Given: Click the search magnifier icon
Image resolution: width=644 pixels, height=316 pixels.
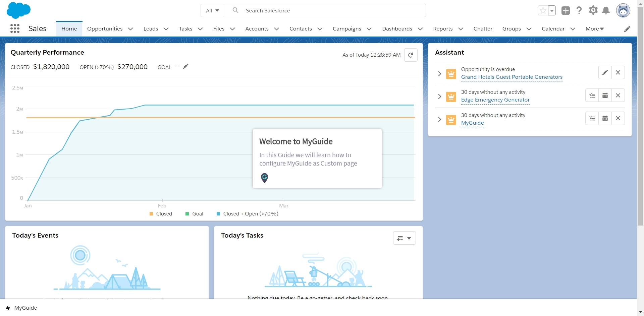Looking at the screenshot, I should point(235,10).
